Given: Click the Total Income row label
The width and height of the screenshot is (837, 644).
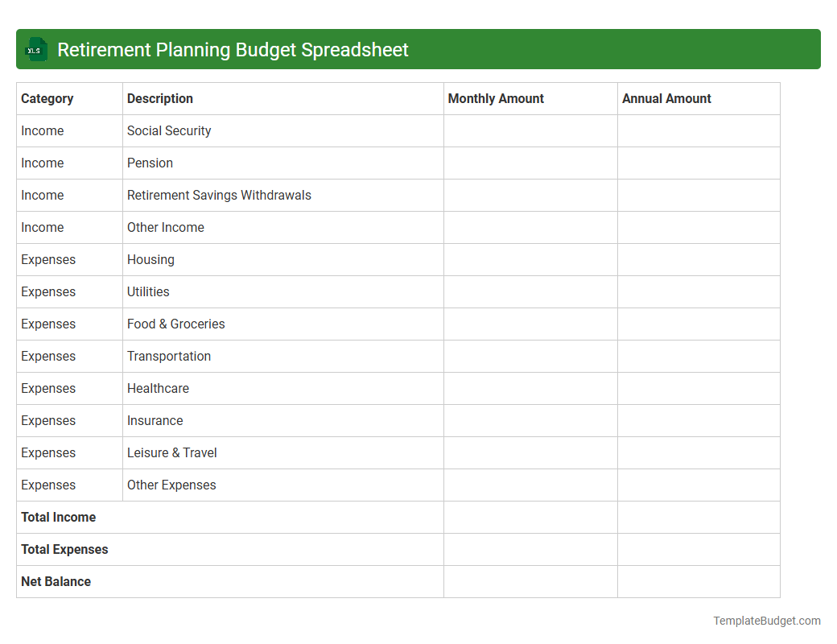Looking at the screenshot, I should 58,517.
